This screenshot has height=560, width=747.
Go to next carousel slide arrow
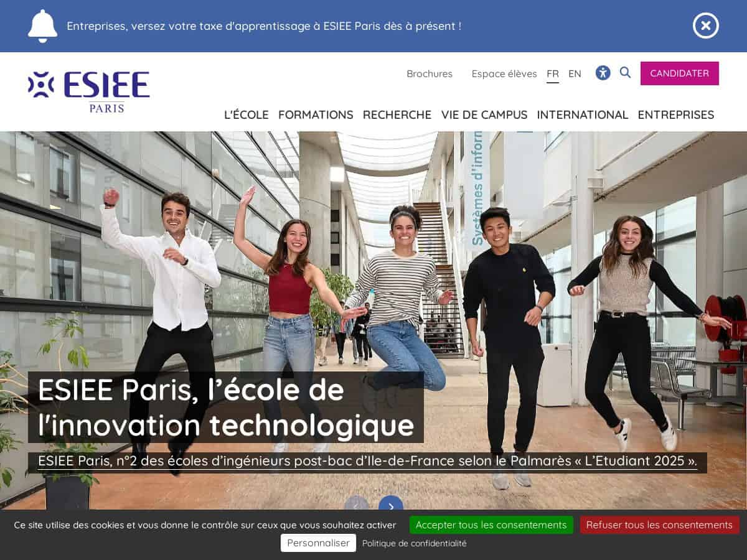(x=391, y=505)
